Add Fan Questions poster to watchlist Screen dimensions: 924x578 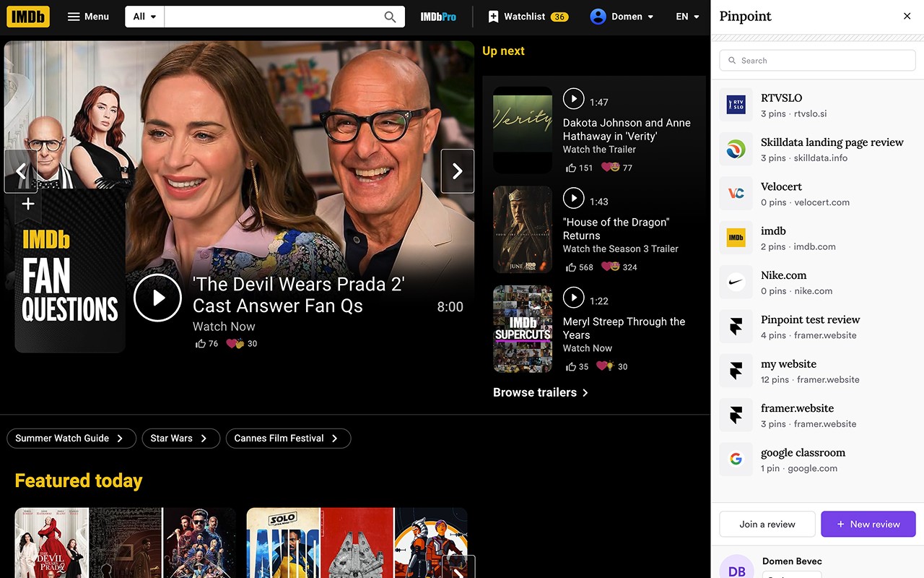tap(28, 204)
